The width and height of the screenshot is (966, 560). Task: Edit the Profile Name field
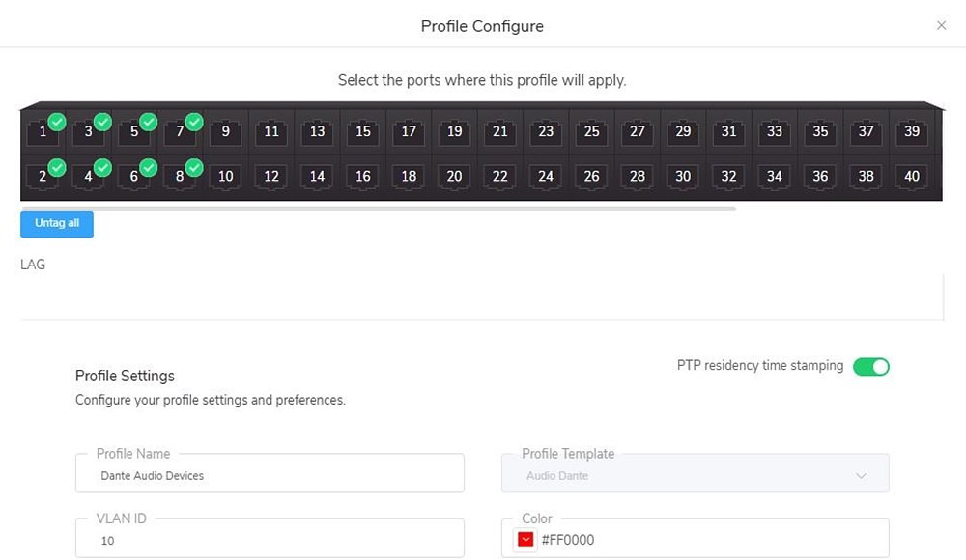click(270, 473)
